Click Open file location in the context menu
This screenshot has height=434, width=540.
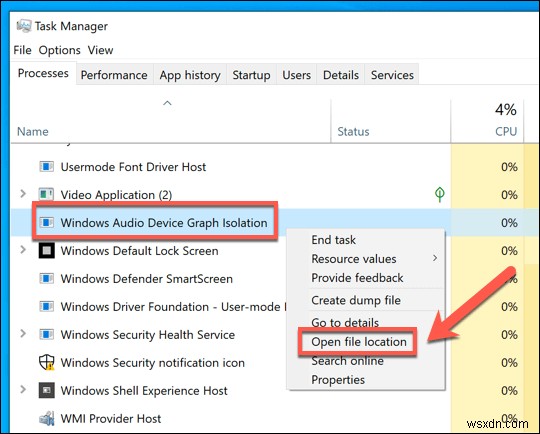pyautogui.click(x=366, y=342)
